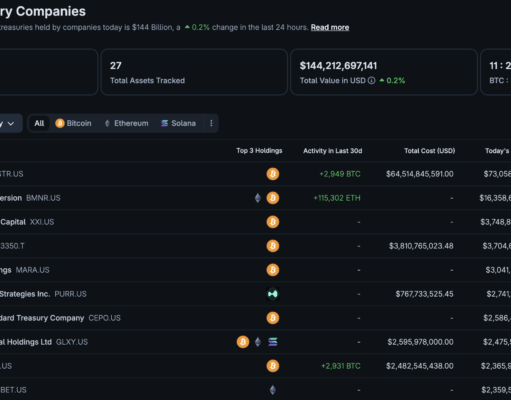
Task: Click Solana icon in GLXY.US row
Action: click(x=273, y=342)
